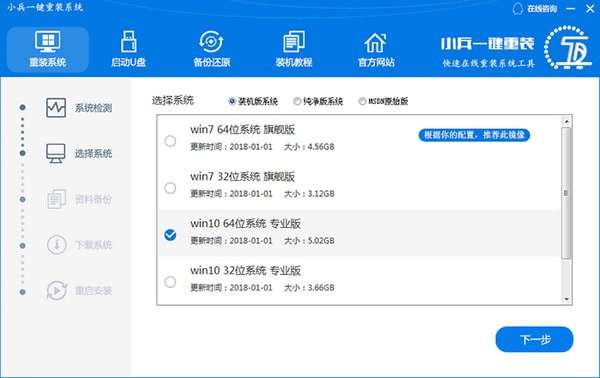
Task: Open the 官方网站 home icon
Action: pos(375,42)
